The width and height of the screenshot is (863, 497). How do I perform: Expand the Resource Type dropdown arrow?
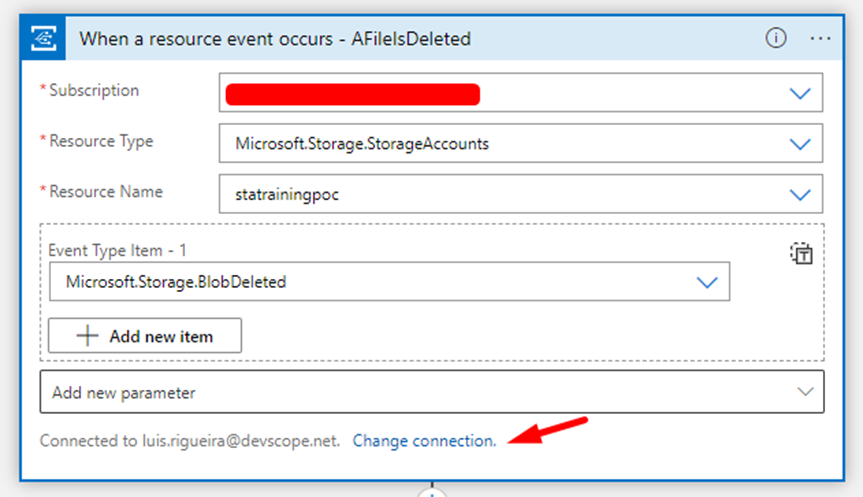pos(800,143)
